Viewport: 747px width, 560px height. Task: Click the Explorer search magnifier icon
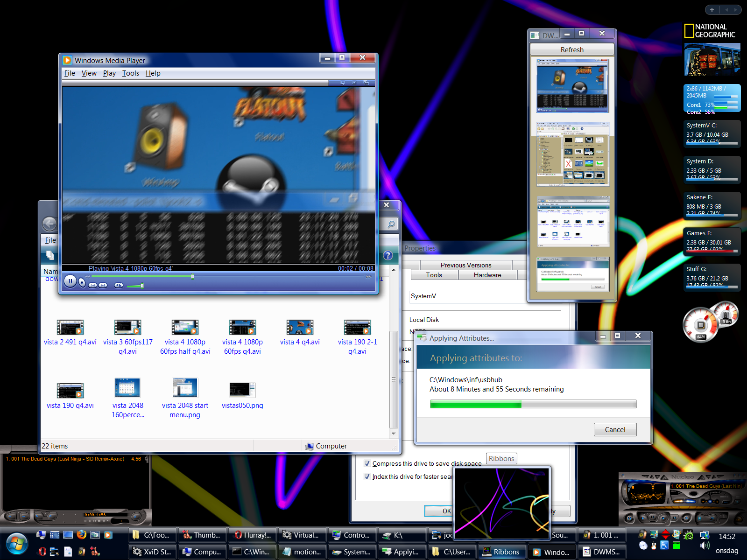[x=391, y=224]
